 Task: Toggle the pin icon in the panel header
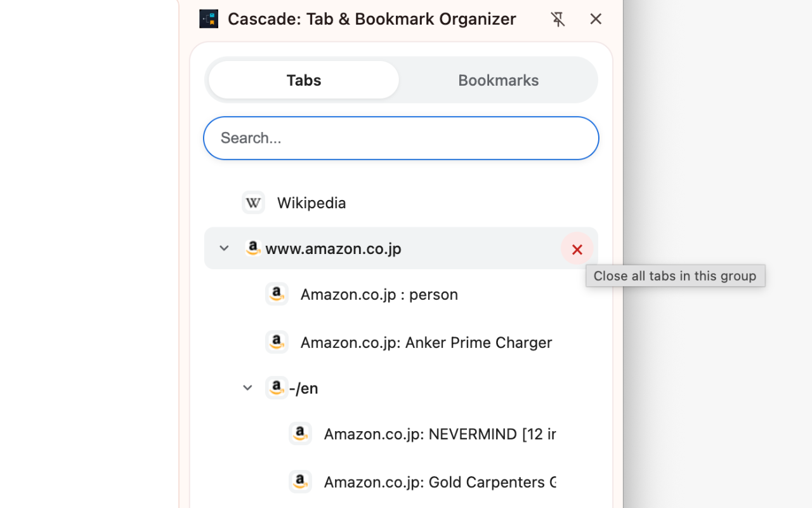pyautogui.click(x=558, y=19)
